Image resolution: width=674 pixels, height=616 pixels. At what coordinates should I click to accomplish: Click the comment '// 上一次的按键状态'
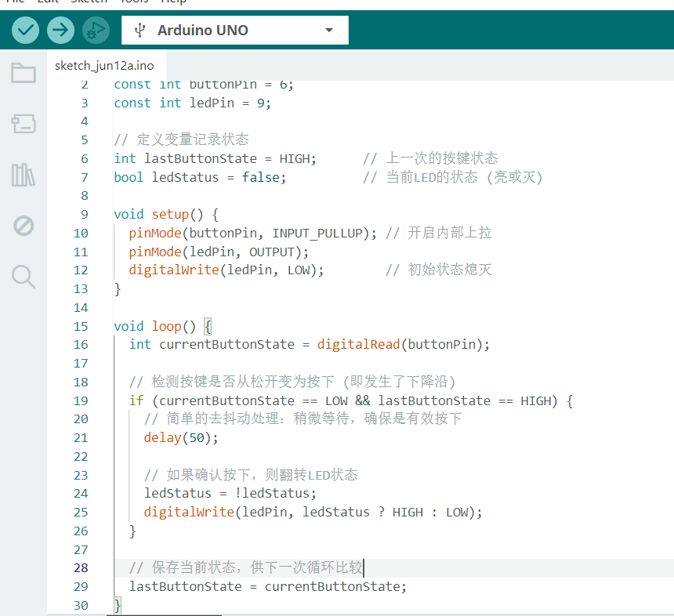coord(430,158)
